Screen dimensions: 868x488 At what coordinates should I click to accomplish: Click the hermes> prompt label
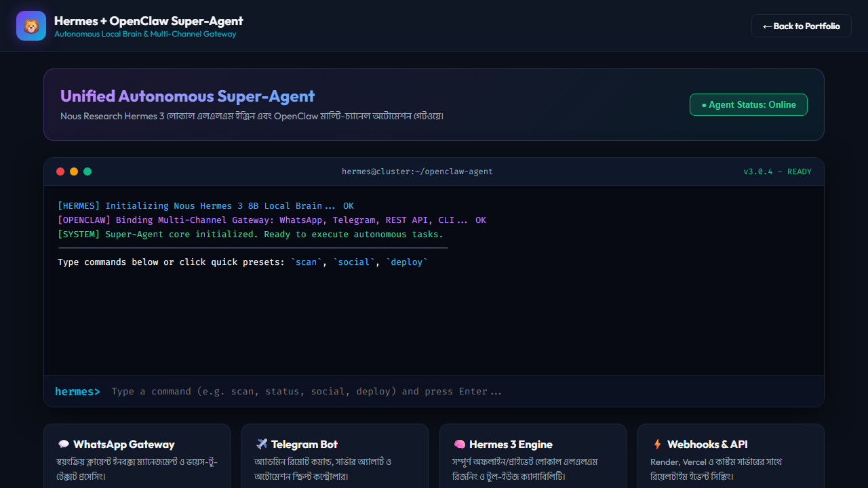click(x=77, y=391)
